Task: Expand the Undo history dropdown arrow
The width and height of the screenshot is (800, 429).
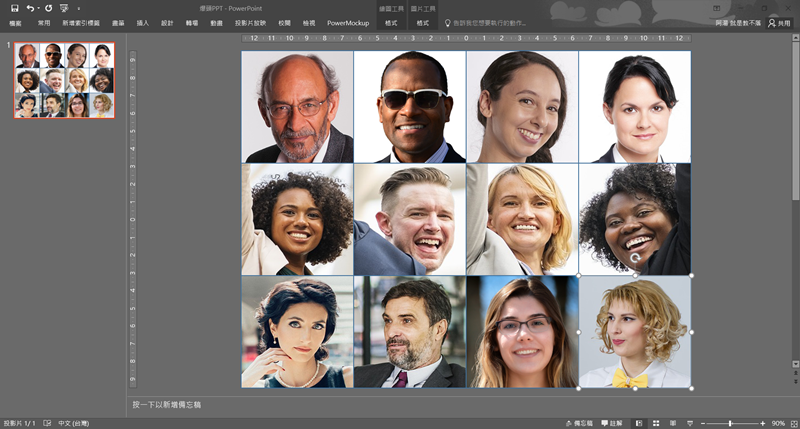Action: click(x=38, y=8)
